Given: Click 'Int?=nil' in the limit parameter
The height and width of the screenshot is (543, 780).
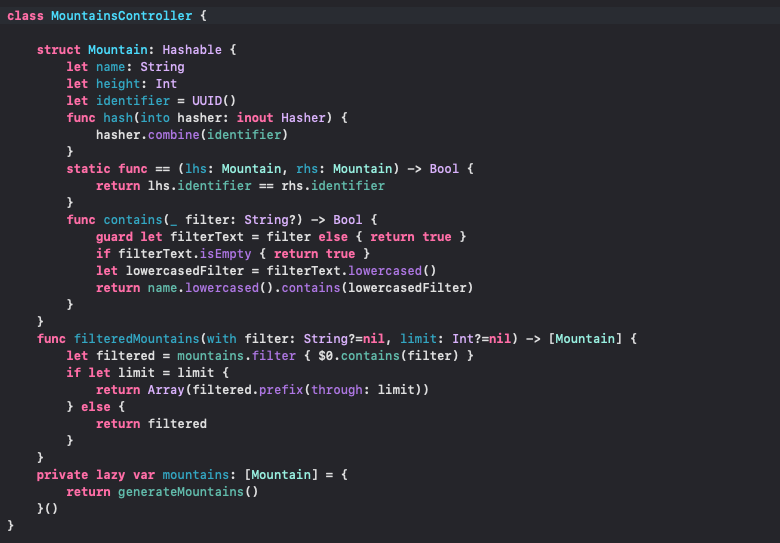Looking at the screenshot, I should click(482, 339).
